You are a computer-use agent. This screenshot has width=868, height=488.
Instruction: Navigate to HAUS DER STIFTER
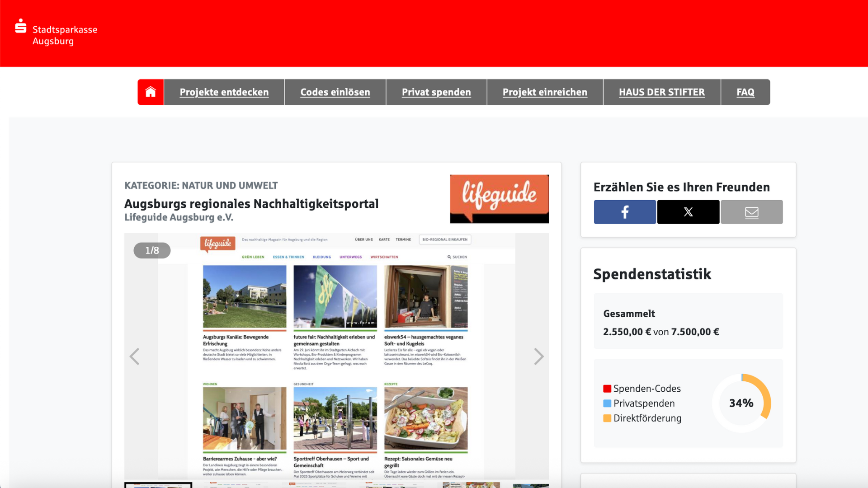click(661, 92)
